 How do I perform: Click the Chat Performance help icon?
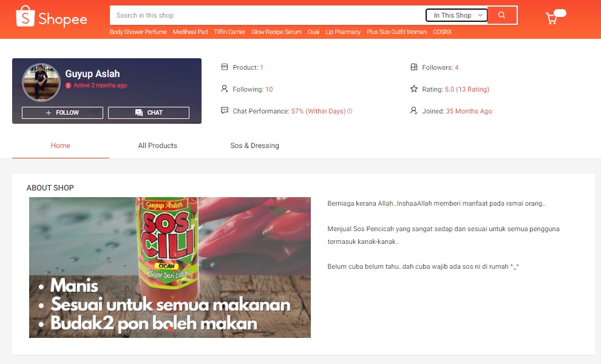350,112
